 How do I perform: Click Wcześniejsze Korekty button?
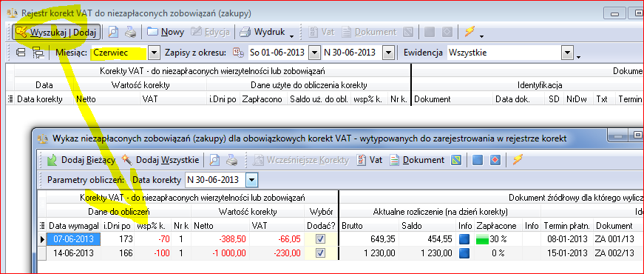tap(301, 160)
